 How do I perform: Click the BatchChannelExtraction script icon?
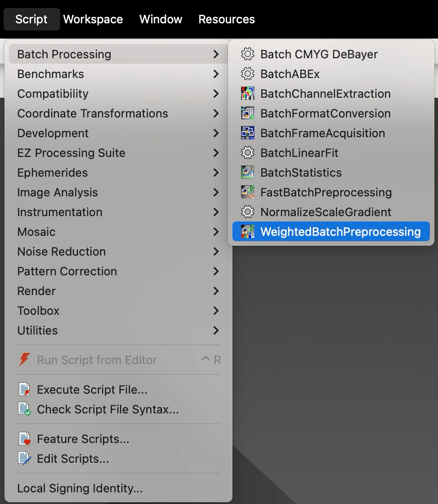point(247,94)
